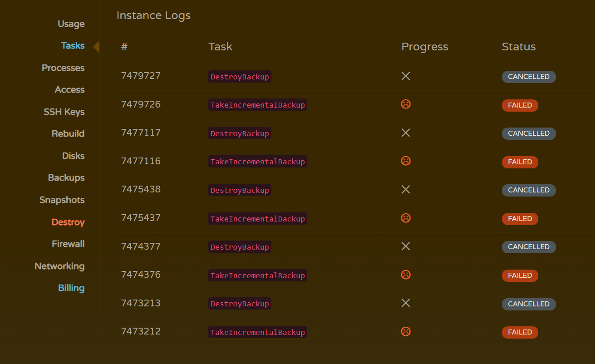The width and height of the screenshot is (595, 364).
Task: Go to SSH Keys page
Action: pos(64,112)
